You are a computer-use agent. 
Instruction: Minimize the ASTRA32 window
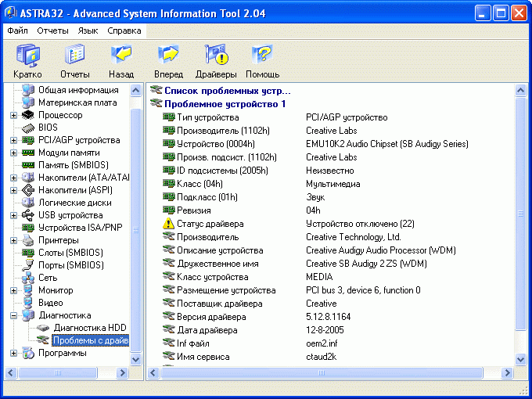point(483,13)
